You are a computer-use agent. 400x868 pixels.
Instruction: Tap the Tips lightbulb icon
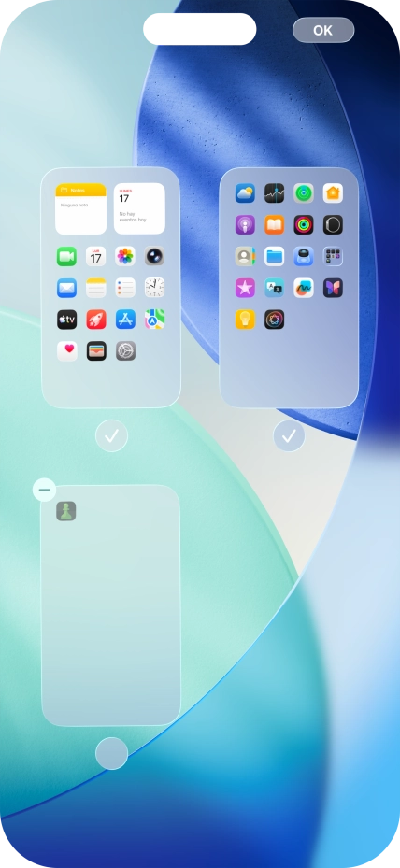[x=245, y=320]
